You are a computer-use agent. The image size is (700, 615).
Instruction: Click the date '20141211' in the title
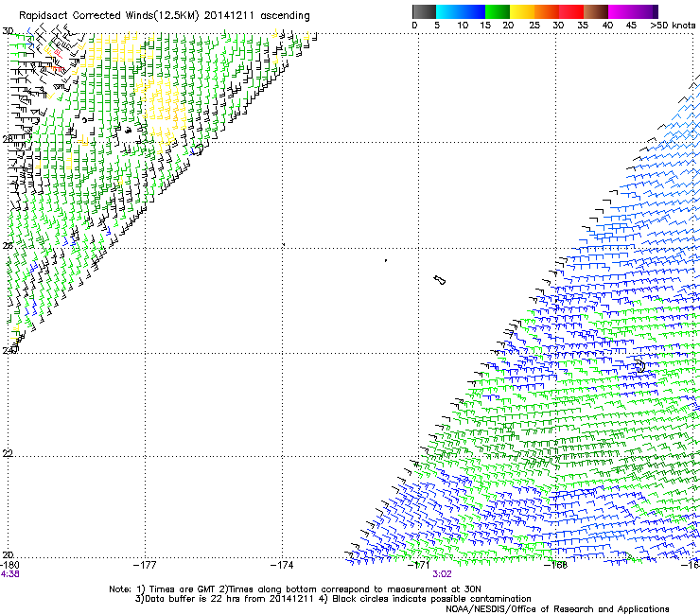coord(229,16)
